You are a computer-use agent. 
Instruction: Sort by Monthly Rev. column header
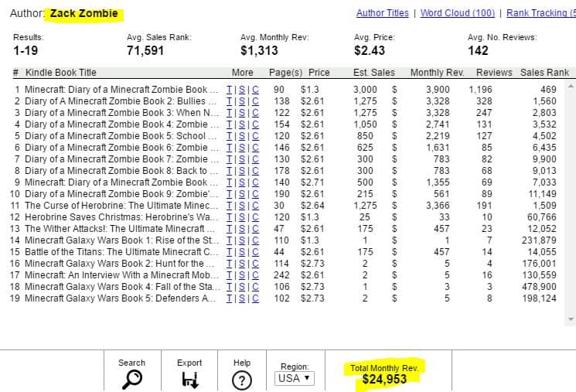click(x=437, y=73)
